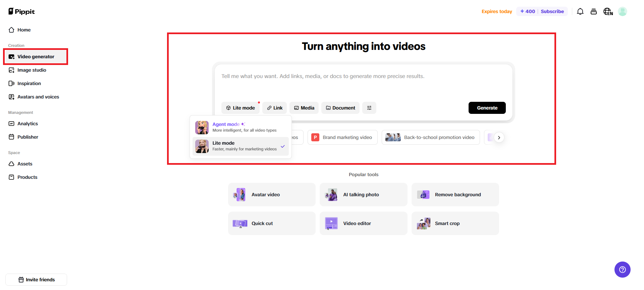Click the Avatar video tool icon
This screenshot has height=290, width=644.
click(239, 195)
